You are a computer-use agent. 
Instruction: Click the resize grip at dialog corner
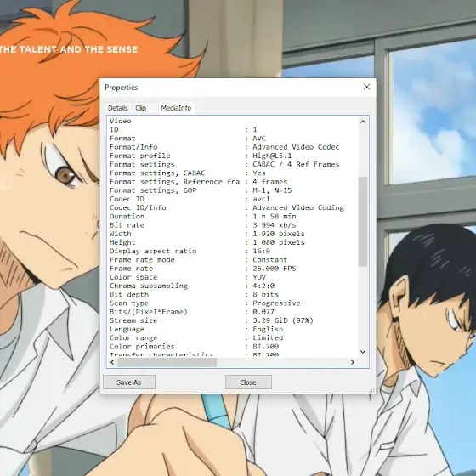[372, 390]
